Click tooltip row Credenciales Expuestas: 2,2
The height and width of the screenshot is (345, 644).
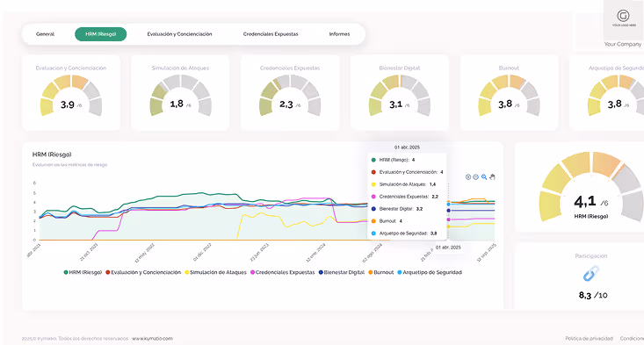(x=405, y=197)
